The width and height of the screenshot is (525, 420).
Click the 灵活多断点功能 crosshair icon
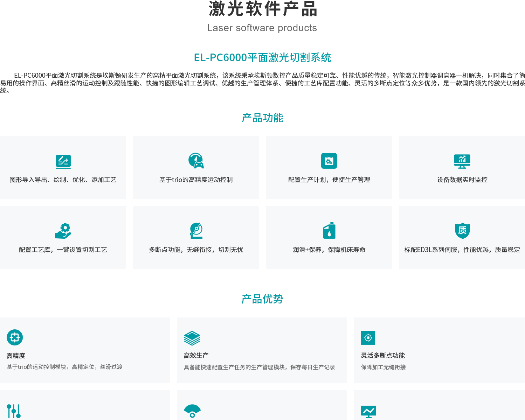tap(368, 338)
